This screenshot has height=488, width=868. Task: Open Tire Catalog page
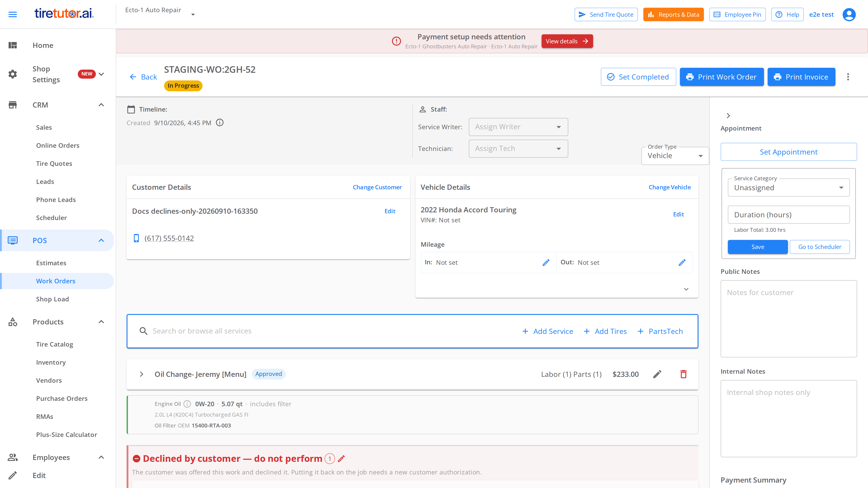coord(54,344)
